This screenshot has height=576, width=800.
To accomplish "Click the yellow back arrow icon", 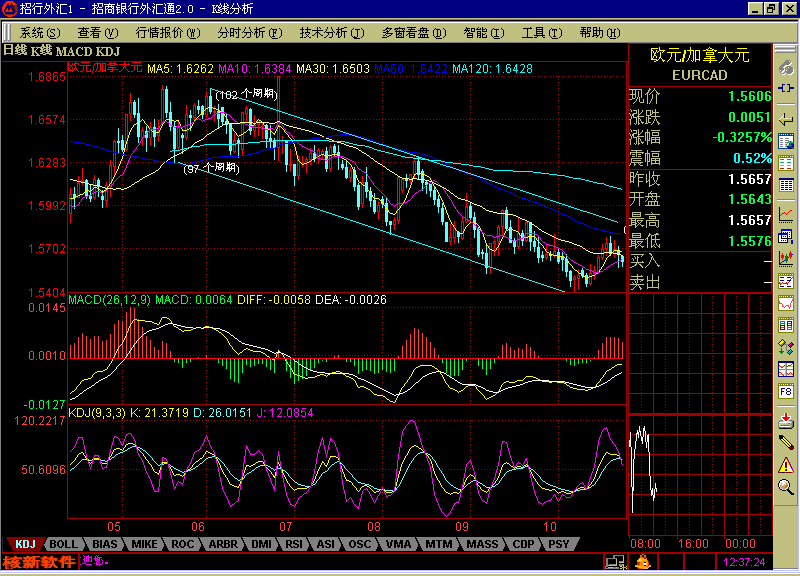I will 786,119.
